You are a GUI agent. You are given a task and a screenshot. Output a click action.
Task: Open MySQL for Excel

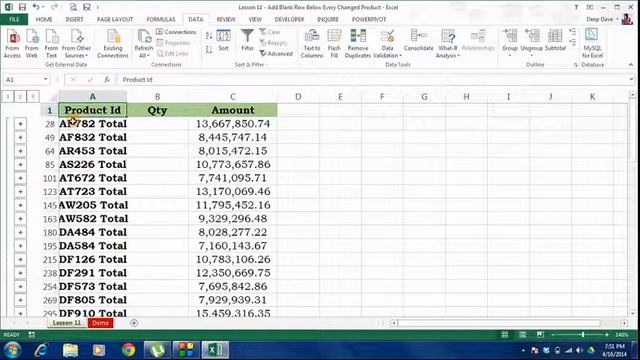(592, 44)
